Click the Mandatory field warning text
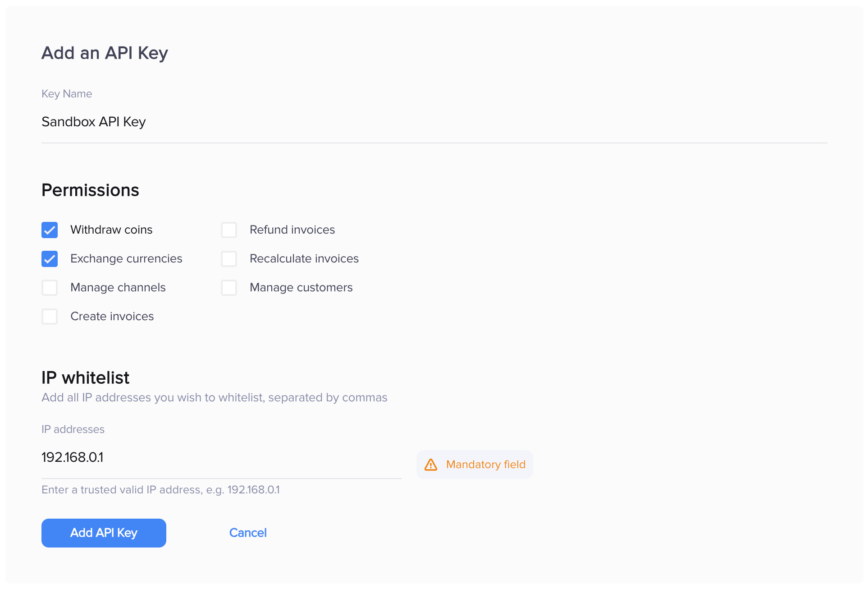This screenshot has width=868, height=589. click(x=485, y=465)
